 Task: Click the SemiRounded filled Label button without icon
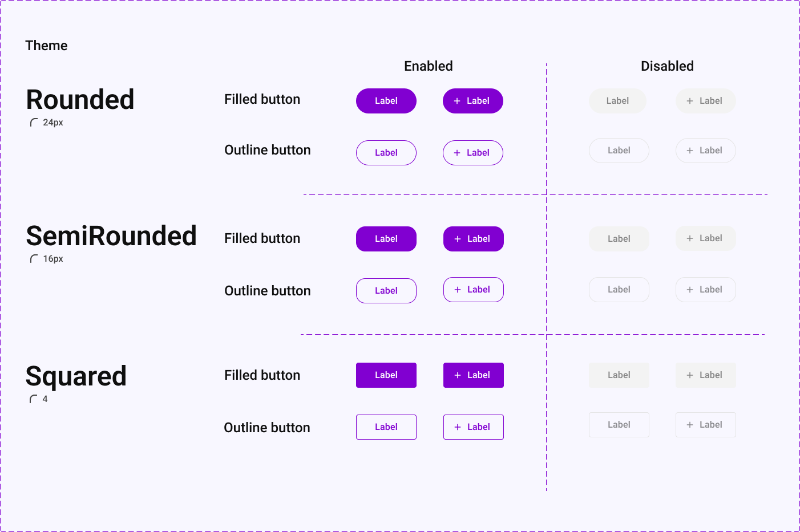click(386, 239)
